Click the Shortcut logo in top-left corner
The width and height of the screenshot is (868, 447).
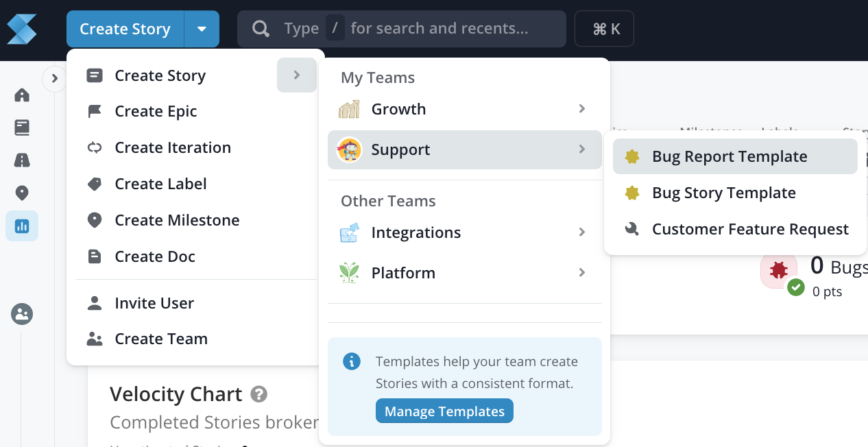pyautogui.click(x=21, y=29)
